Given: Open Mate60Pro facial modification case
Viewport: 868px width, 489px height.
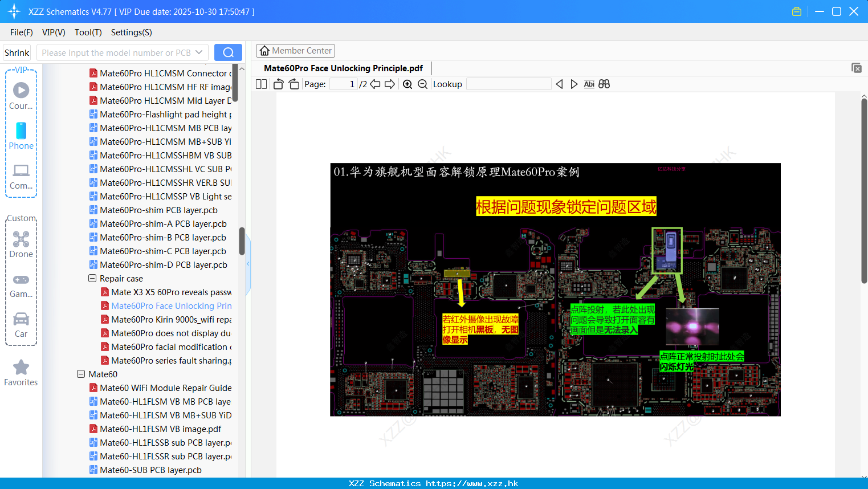Looking at the screenshot, I should [166, 347].
